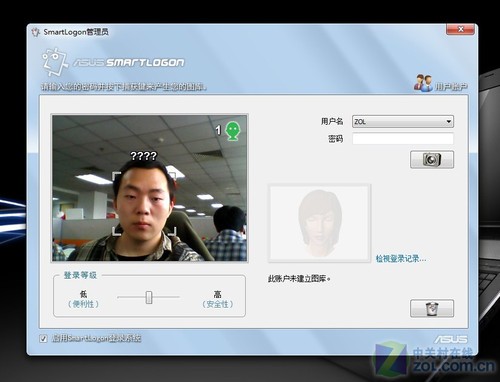Click the 登录等级 security level slider handle
Screen dimensions: 500x382
pyautogui.click(x=149, y=297)
